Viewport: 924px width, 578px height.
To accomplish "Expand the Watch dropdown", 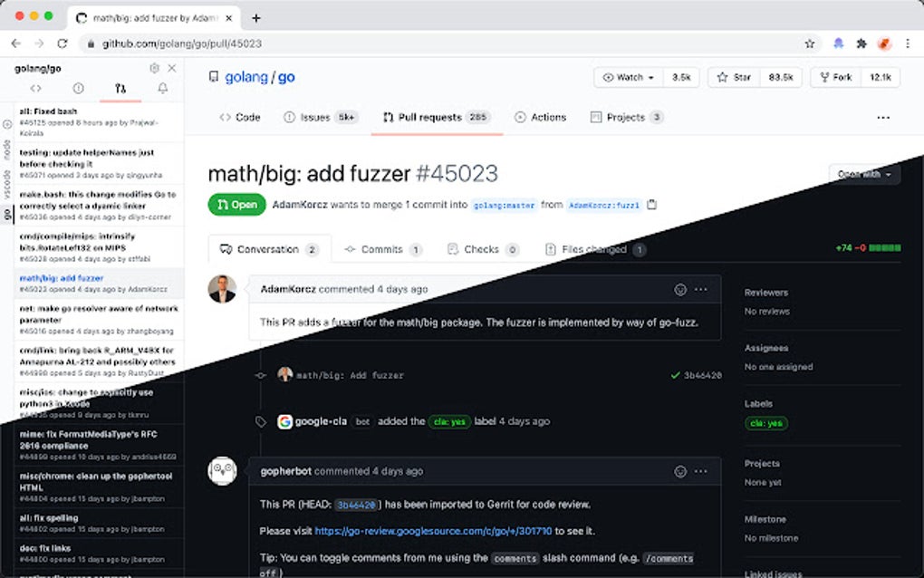I will (629, 77).
